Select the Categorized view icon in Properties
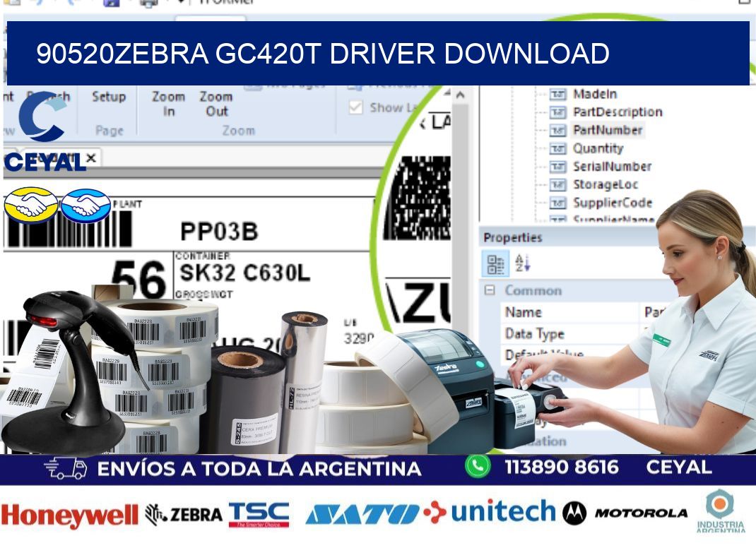 [495, 263]
